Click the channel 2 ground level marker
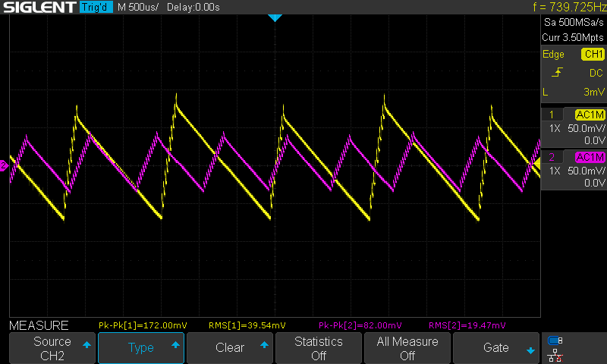 [4, 165]
